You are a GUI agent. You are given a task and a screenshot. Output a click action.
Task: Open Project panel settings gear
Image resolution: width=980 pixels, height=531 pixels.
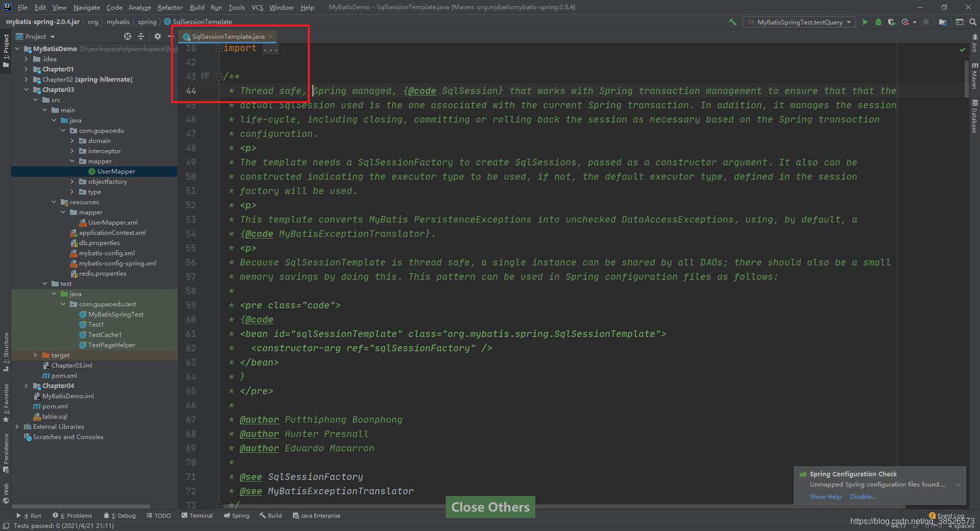[158, 36]
